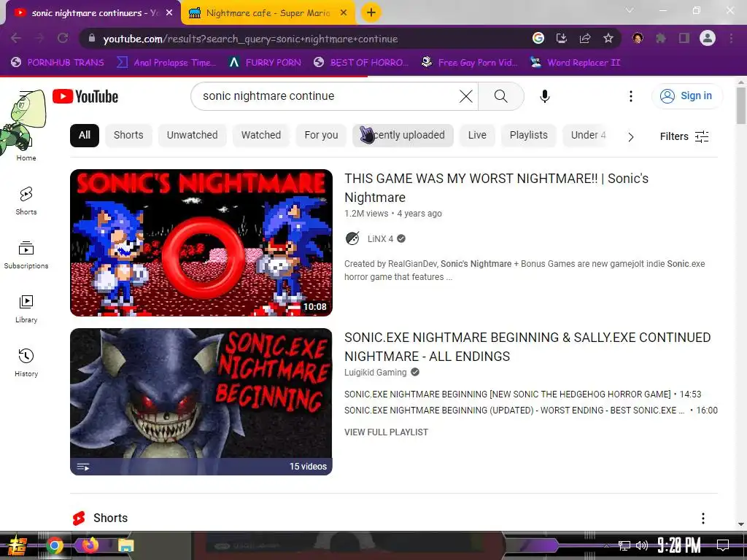Bookmark this page with the star
The image size is (747, 560).
pyautogui.click(x=608, y=38)
